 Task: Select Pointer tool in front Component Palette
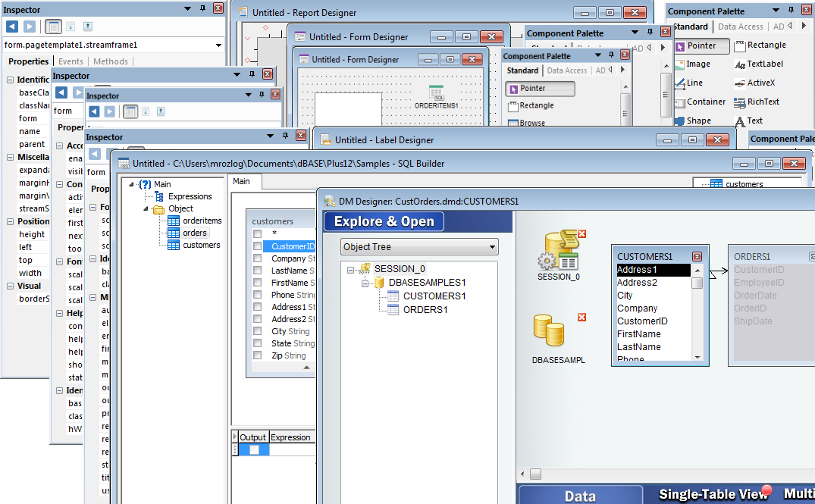(x=540, y=89)
